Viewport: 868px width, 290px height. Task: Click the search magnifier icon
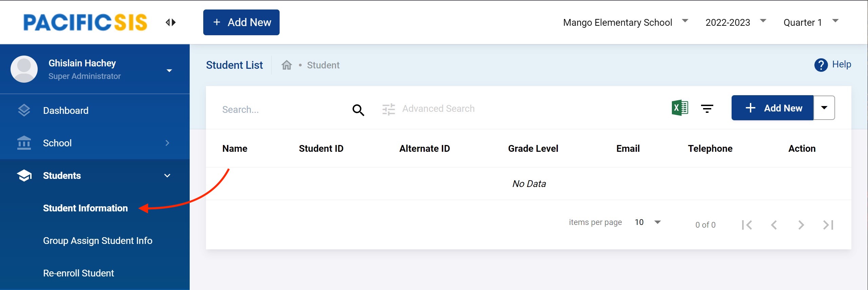[358, 110]
